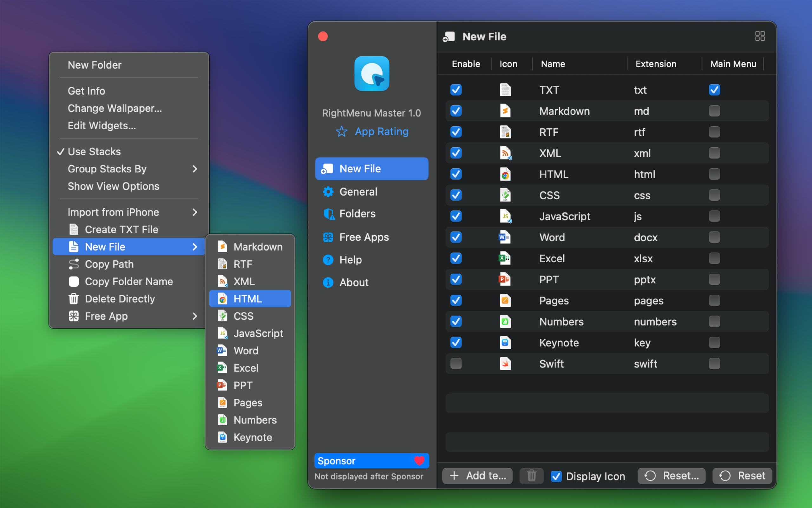This screenshot has height=508, width=812.
Task: Click the plain Reset button
Action: coord(742,476)
